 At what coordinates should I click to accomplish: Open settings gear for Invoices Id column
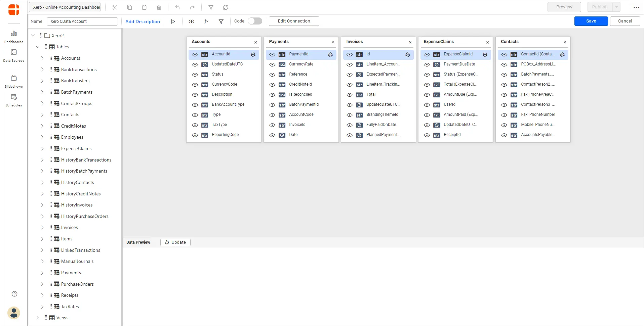tap(408, 54)
